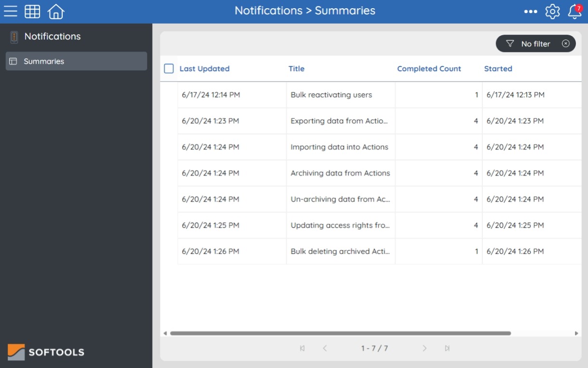Clear the filter using the circled X
Viewport: 588px width, 368px height.
566,43
